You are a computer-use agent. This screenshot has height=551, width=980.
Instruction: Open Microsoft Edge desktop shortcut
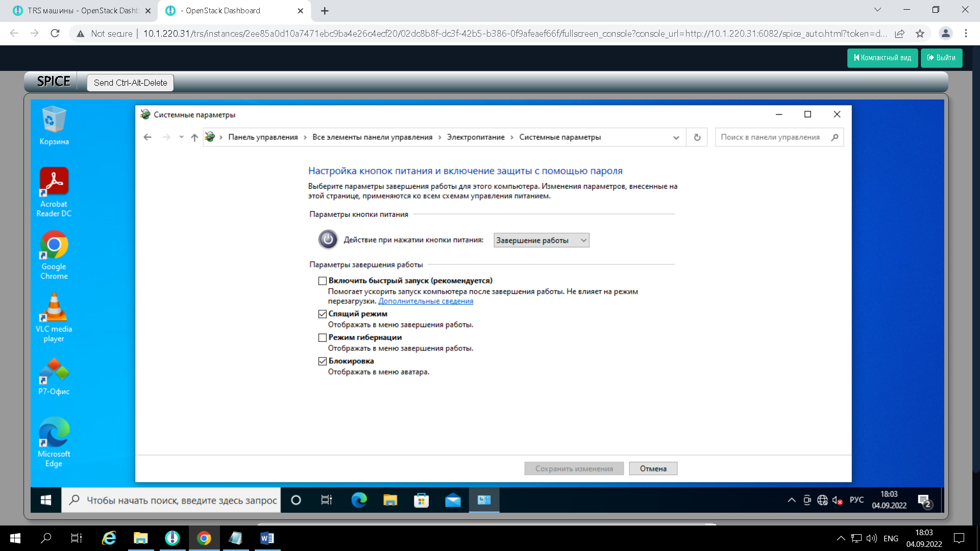(x=54, y=442)
